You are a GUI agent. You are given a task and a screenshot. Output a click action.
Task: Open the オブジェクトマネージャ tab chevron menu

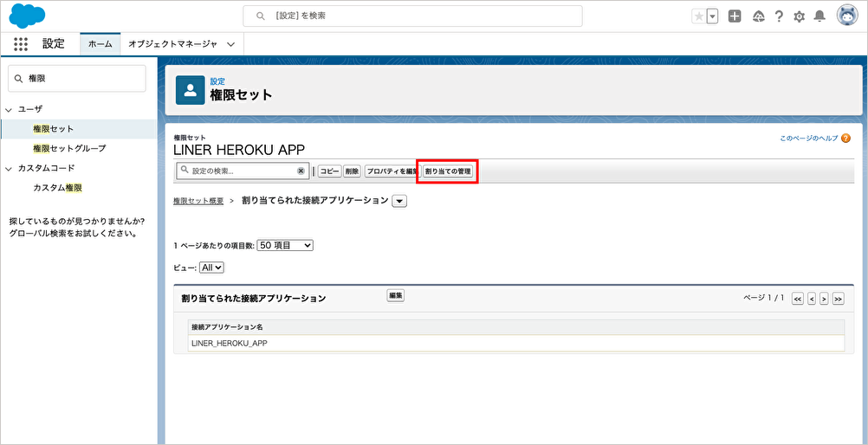[230, 44]
